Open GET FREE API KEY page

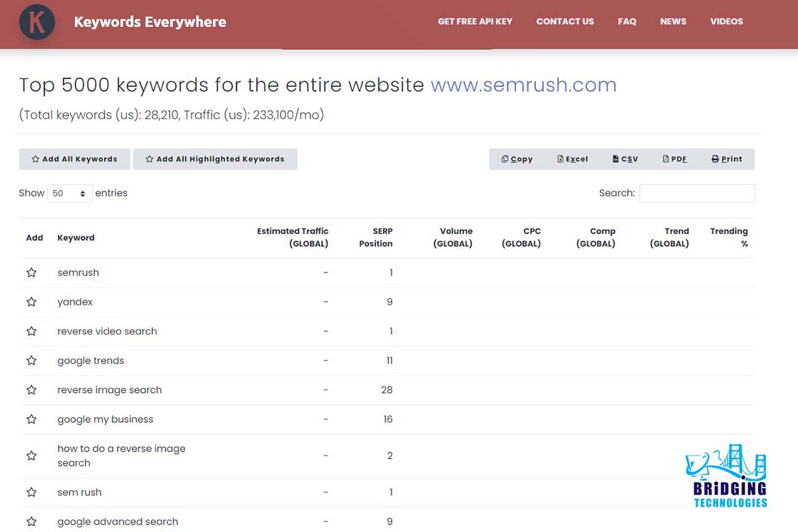click(x=475, y=21)
